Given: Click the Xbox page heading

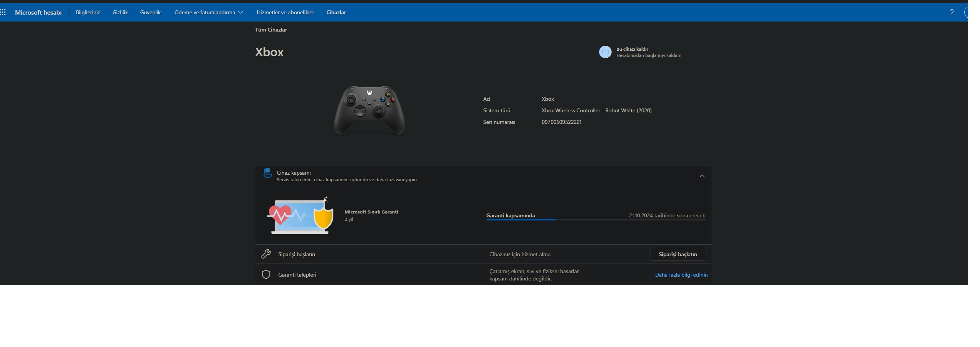Looking at the screenshot, I should coord(269,52).
